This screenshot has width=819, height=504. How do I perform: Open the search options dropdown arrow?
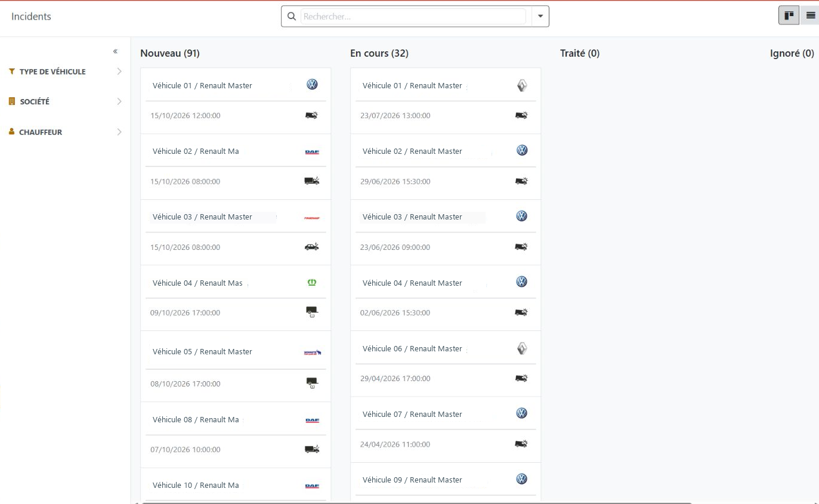tap(540, 17)
